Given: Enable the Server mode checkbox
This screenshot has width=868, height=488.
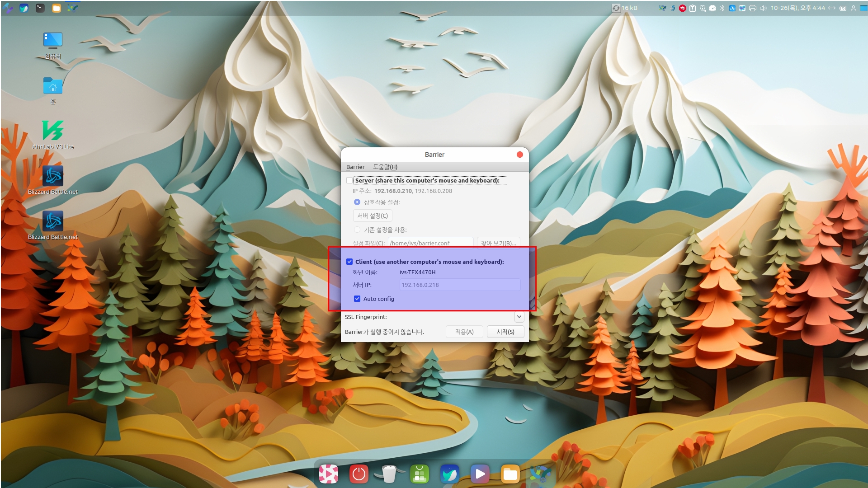Looking at the screenshot, I should click(349, 180).
